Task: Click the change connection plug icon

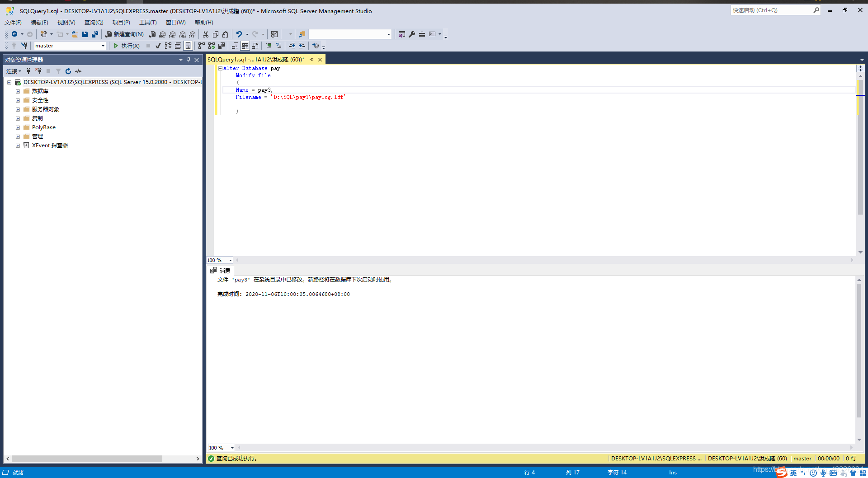Action: [24, 46]
